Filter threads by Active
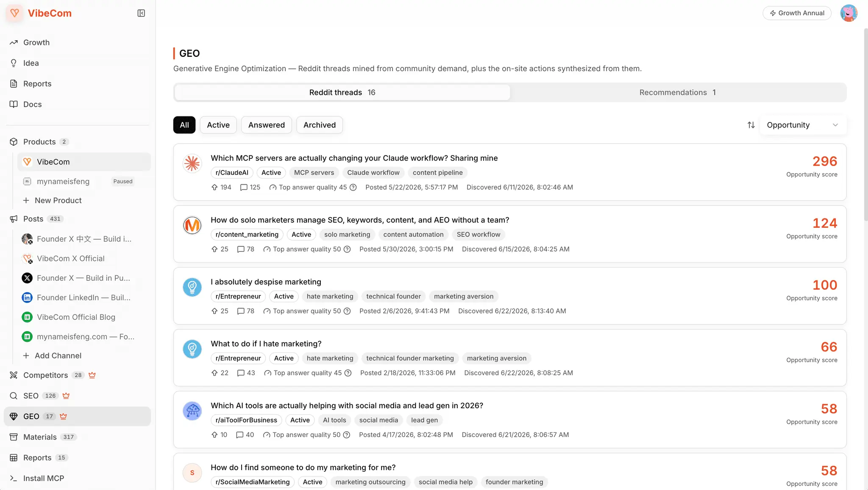 coord(218,125)
